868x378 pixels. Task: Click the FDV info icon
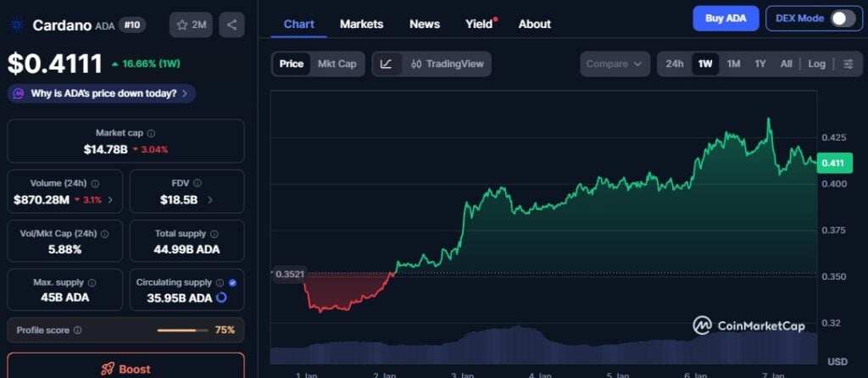pos(198,183)
